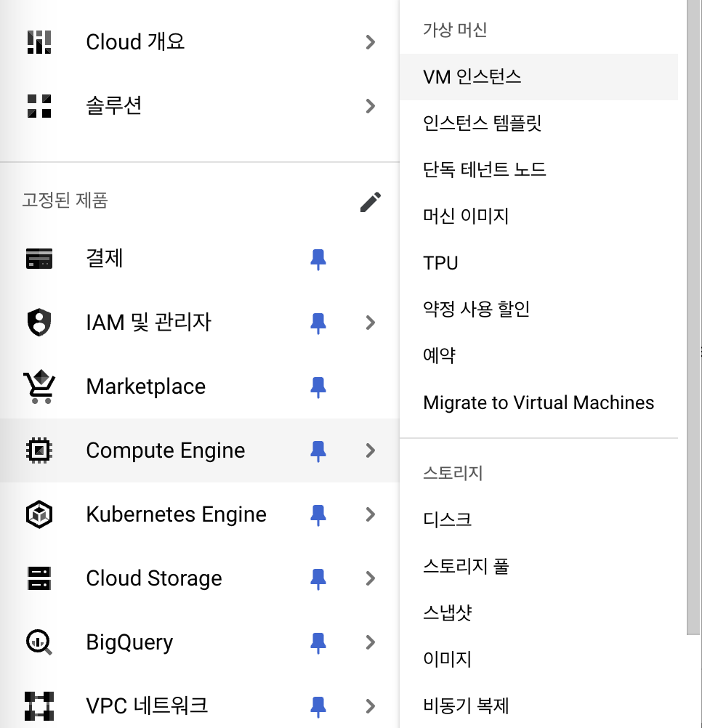This screenshot has height=728, width=702.
Task: Open 인스턴스 템플릿 page
Action: pos(538,123)
